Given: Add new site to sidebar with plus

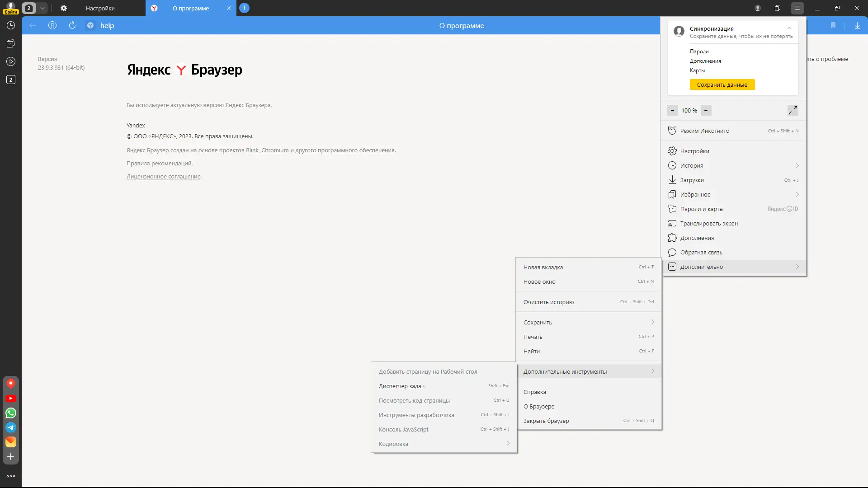Looking at the screenshot, I should point(11,457).
